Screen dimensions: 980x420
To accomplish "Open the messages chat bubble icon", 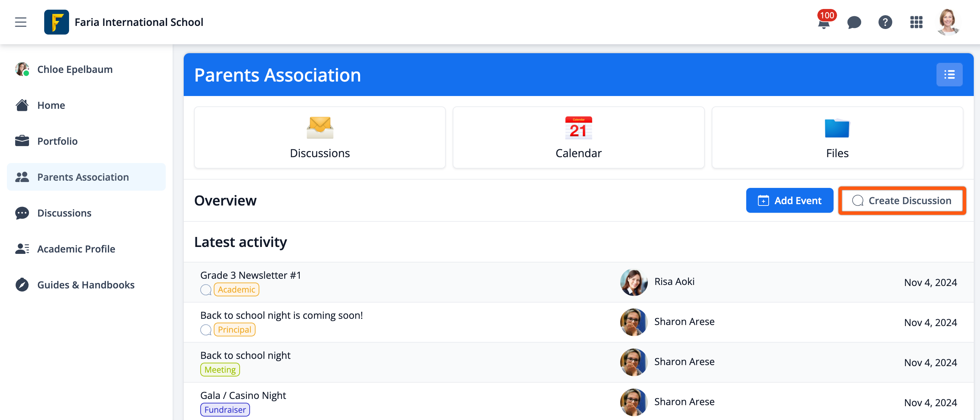I will (854, 22).
